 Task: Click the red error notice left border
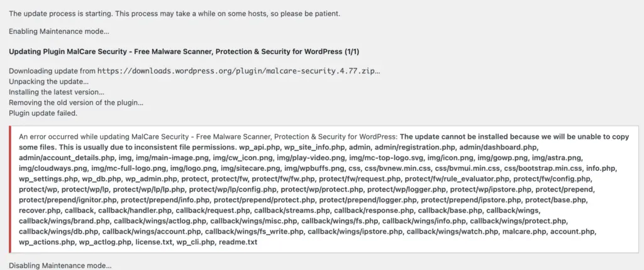(10, 189)
